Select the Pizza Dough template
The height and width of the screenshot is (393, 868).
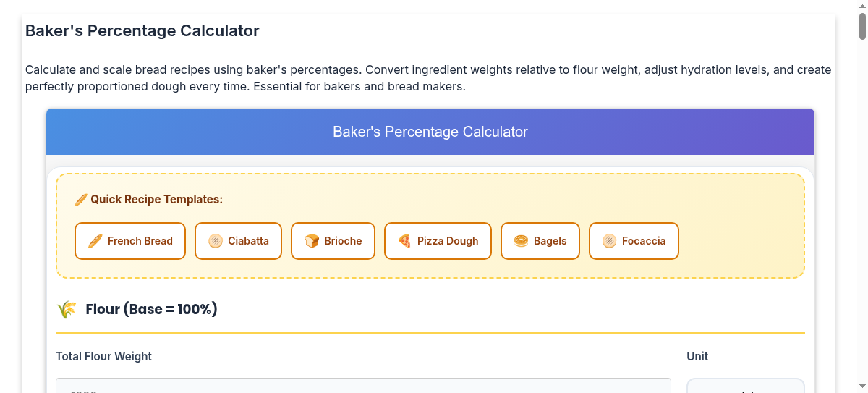coord(438,241)
